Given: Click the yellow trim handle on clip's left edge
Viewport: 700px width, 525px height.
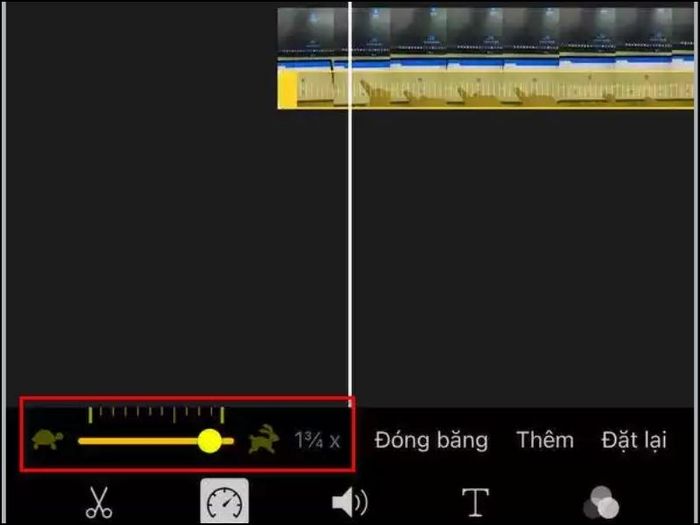Looking at the screenshot, I should [x=287, y=89].
